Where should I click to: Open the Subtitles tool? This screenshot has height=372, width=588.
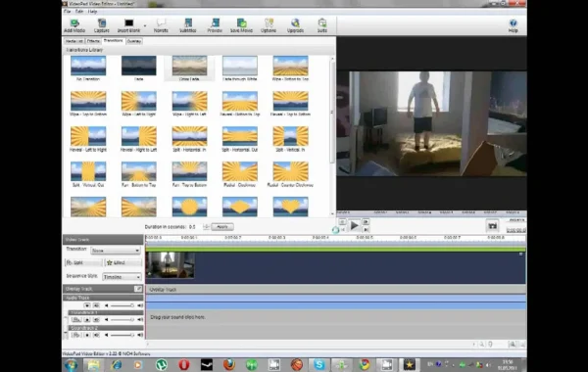188,25
